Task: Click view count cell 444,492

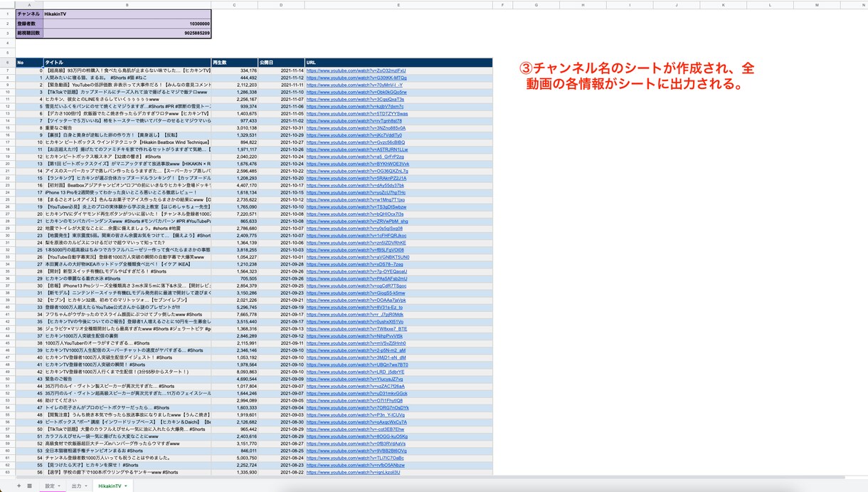Action: [234, 78]
